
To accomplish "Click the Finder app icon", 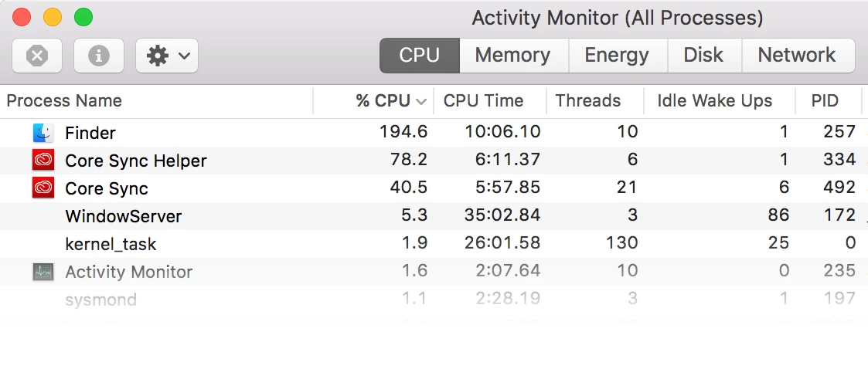I will point(43,133).
